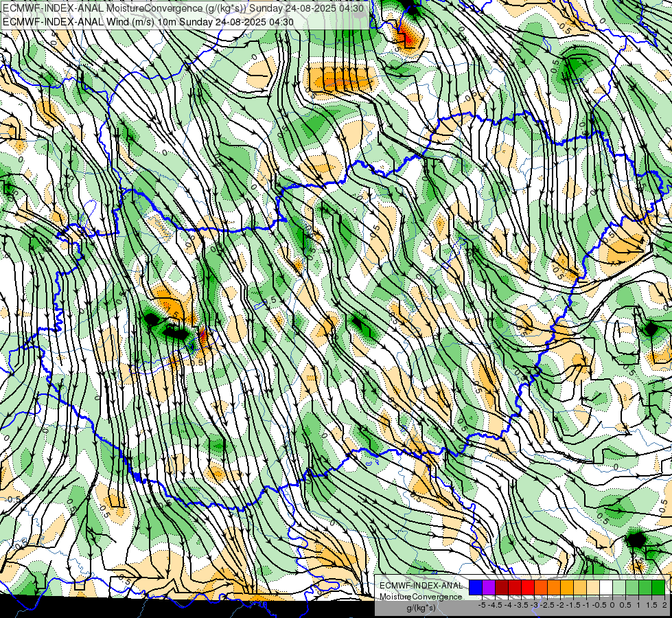Viewport: 672px width, 618px height.
Task: Click pale peach swatch between -1 and -0.5
Action: [x=593, y=587]
